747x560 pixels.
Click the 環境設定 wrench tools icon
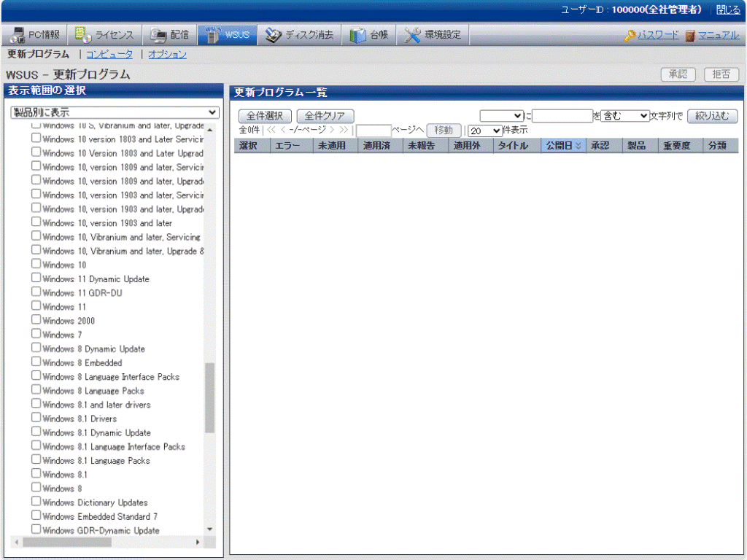click(413, 35)
